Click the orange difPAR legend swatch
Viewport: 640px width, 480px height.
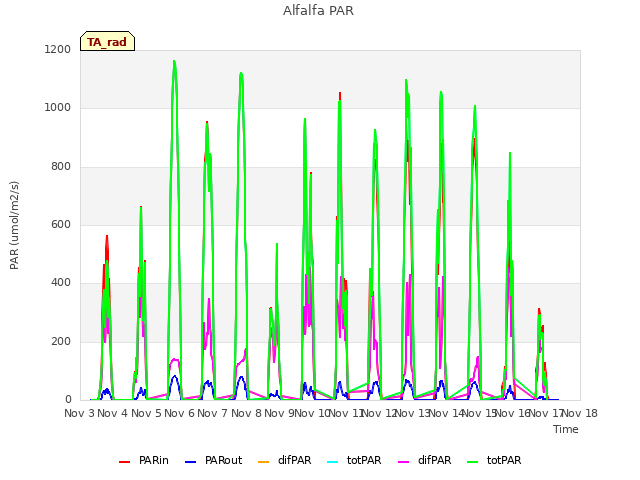click(264, 462)
